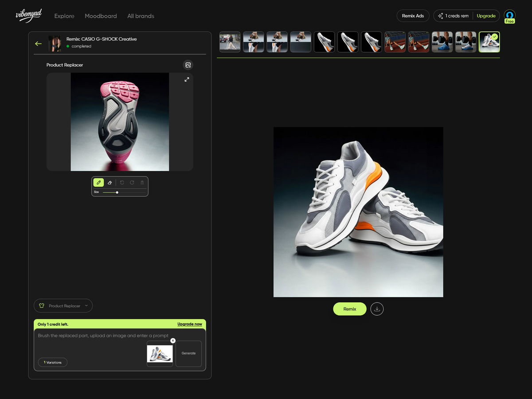Undo the last brush stroke
Screen dimensions: 532x399
[x=122, y=182]
